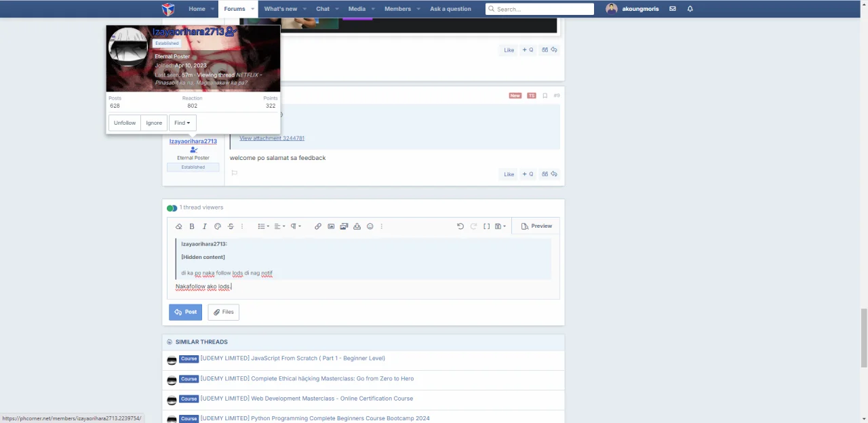The width and height of the screenshot is (868, 423).
Task: Click the thread viewer avatars icon
Action: coord(172,208)
